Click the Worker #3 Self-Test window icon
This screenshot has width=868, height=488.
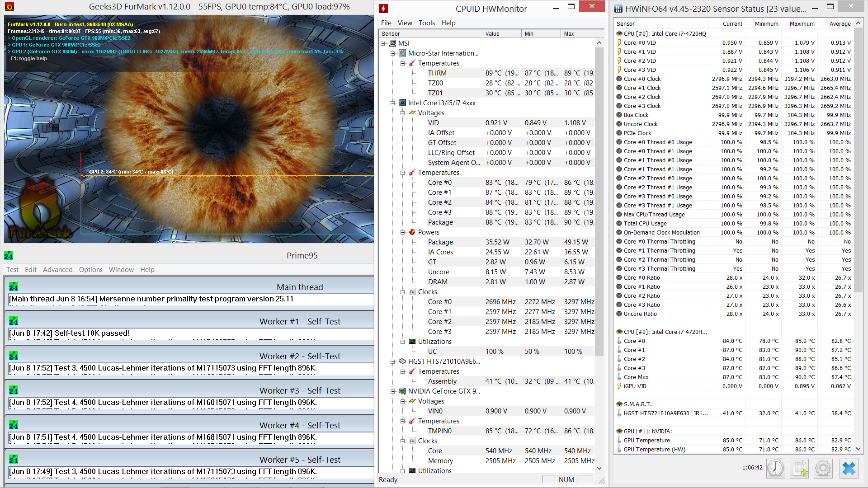[14, 390]
